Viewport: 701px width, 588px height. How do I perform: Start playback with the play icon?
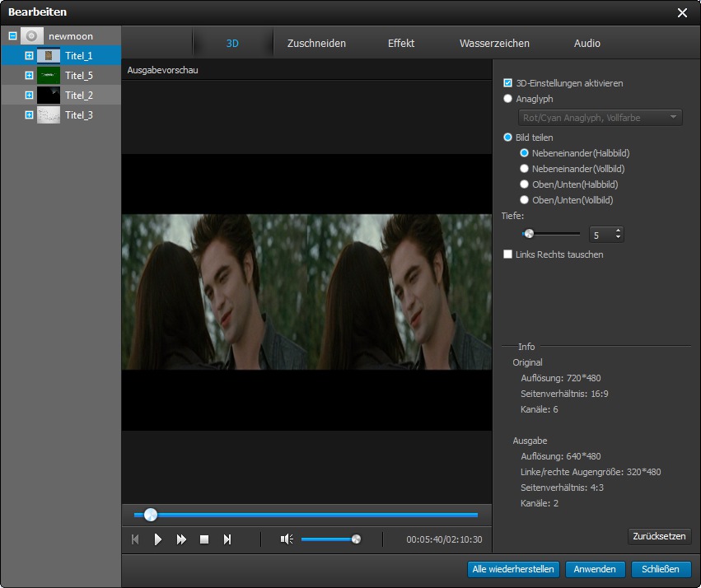coord(158,539)
